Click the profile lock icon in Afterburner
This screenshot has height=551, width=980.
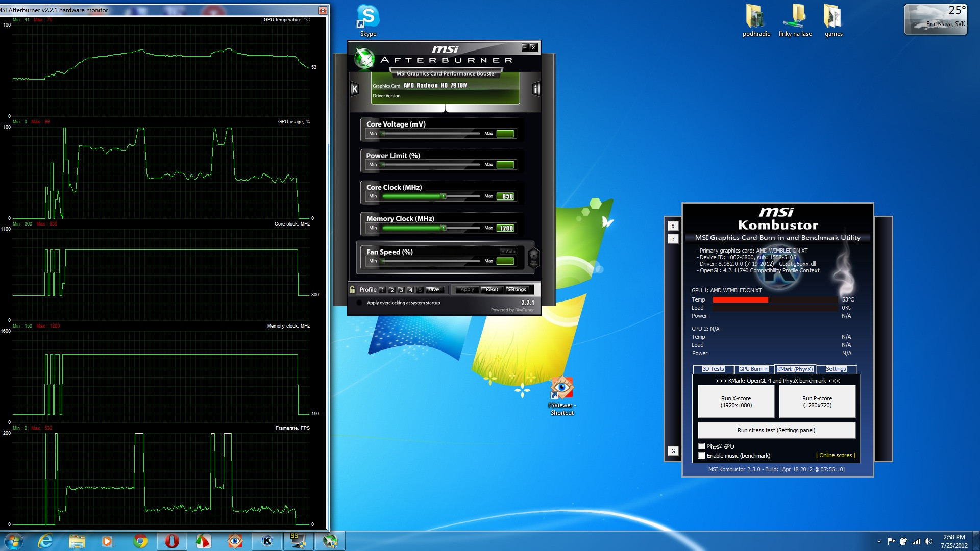point(352,289)
